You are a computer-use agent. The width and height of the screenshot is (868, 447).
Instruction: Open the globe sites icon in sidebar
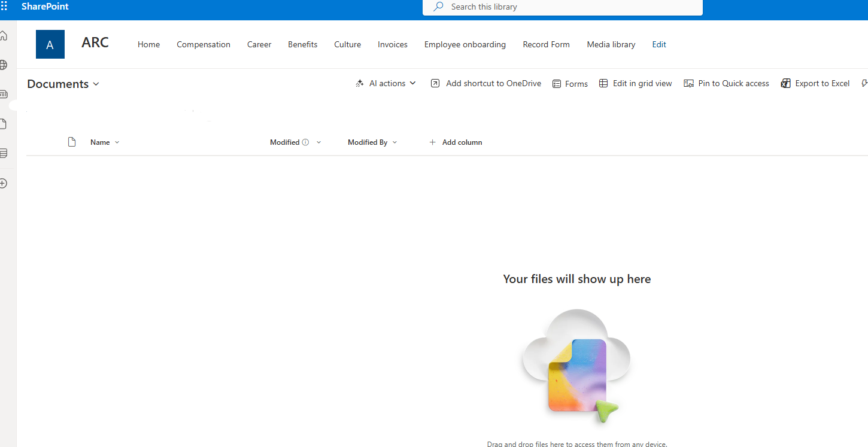click(x=4, y=65)
